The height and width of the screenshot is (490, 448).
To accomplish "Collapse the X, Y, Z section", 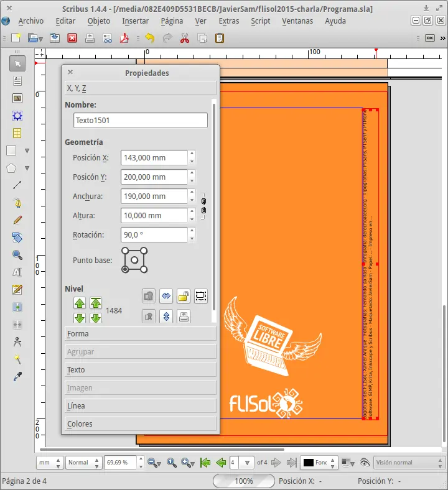I will click(141, 88).
